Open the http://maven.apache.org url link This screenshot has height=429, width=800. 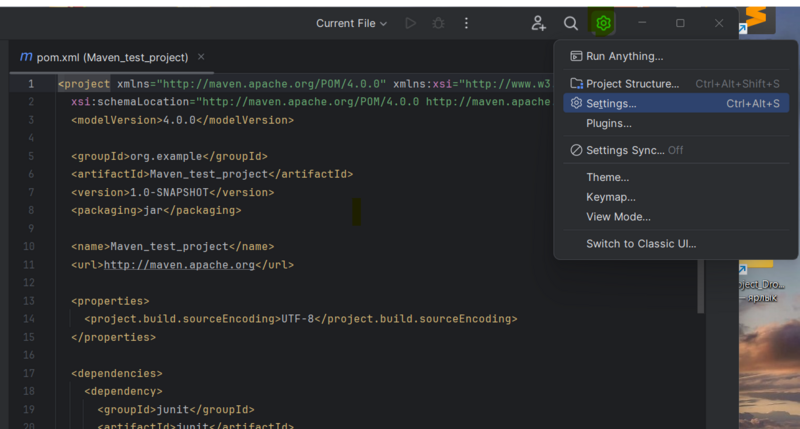pyautogui.click(x=179, y=265)
